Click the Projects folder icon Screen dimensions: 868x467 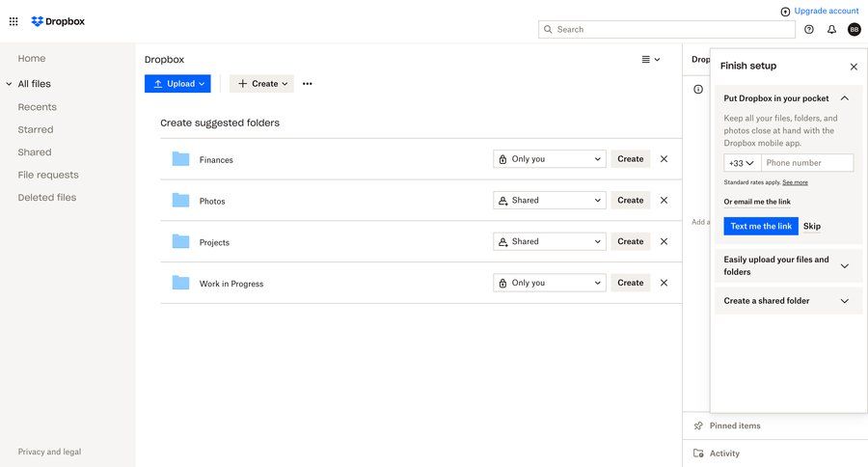point(180,241)
